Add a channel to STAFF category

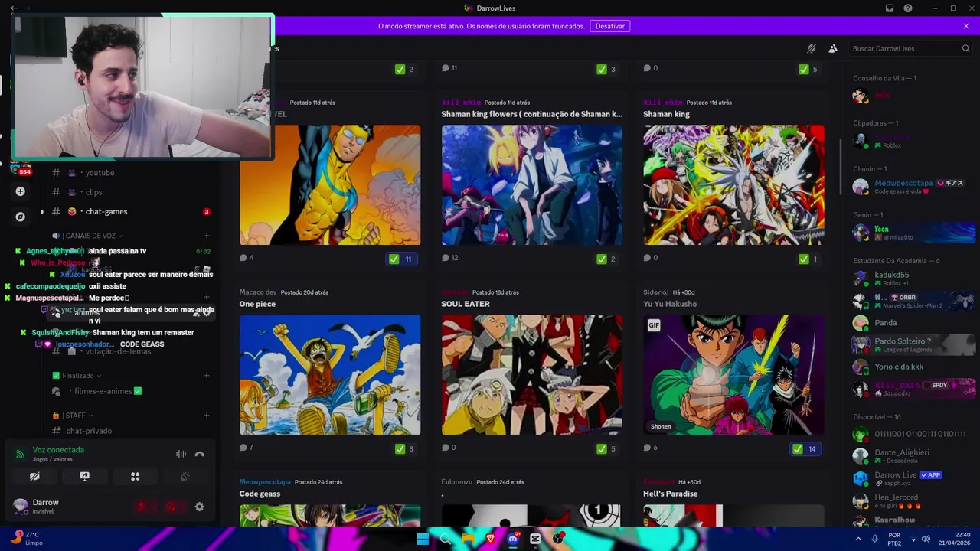207,416
